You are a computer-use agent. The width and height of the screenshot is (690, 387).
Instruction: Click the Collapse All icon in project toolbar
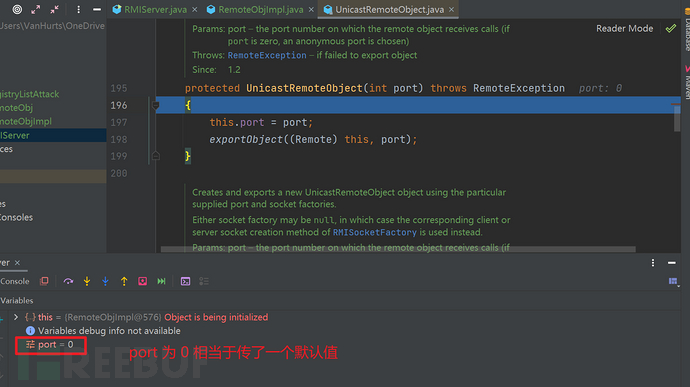[55, 9]
